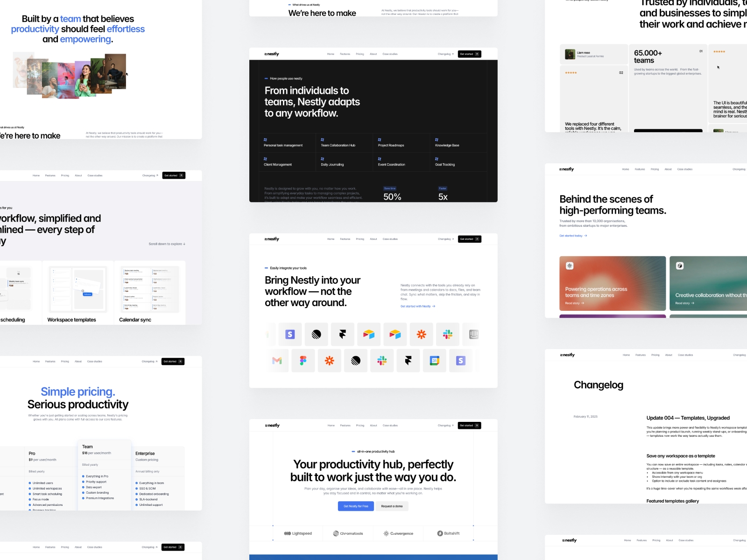
Task: Click the 'Scroll down to explore' arrow
Action: tap(183, 244)
